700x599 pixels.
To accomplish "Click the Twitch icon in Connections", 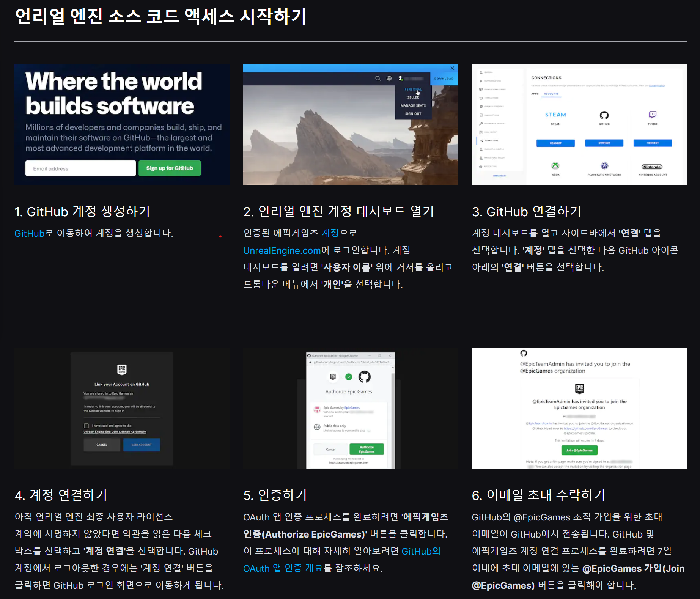I will (x=653, y=115).
